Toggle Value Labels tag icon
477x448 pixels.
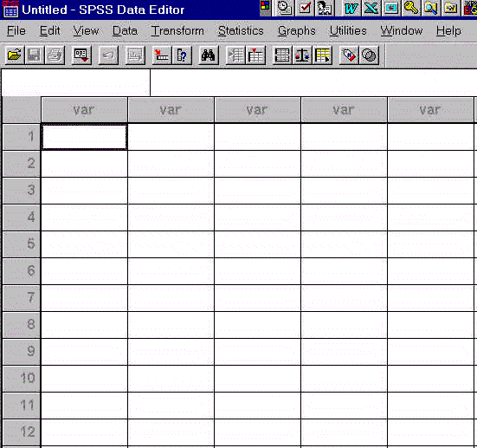pyautogui.click(x=349, y=55)
